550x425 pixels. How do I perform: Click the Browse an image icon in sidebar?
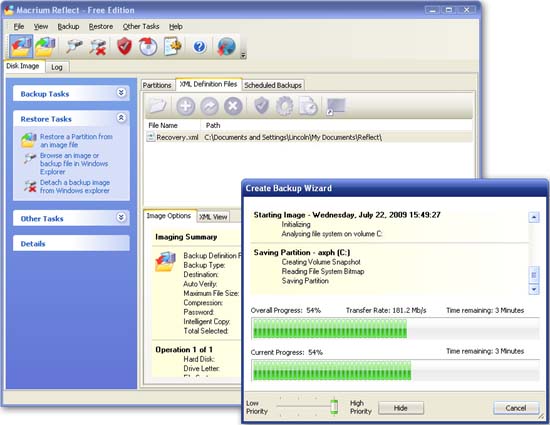coord(30,159)
